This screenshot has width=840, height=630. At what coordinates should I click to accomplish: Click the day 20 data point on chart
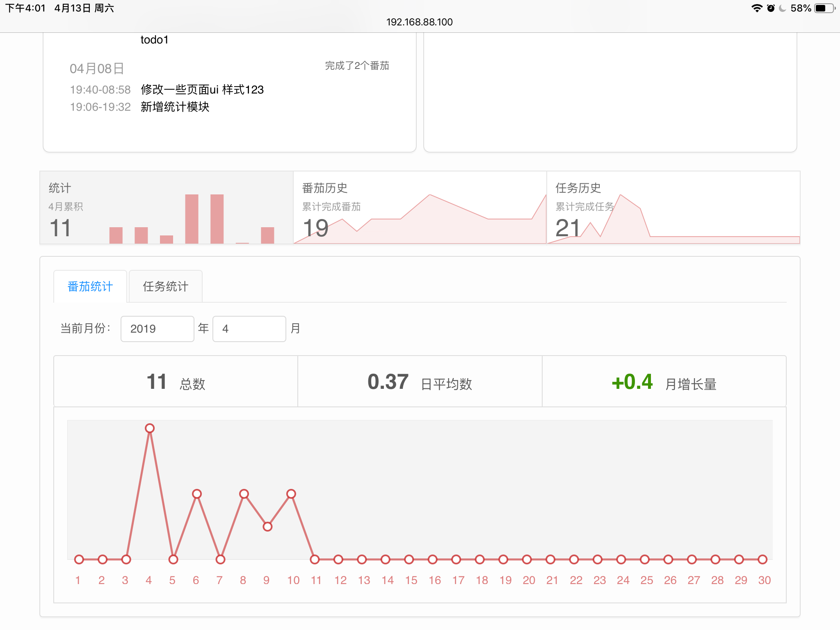pos(527,559)
